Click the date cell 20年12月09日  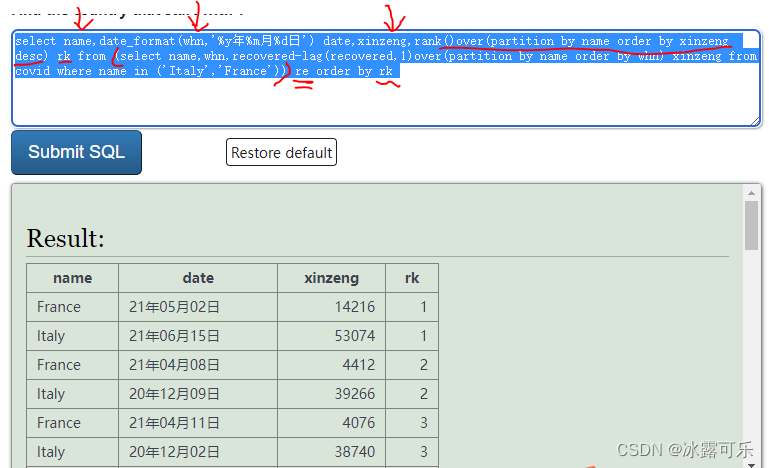[198, 394]
